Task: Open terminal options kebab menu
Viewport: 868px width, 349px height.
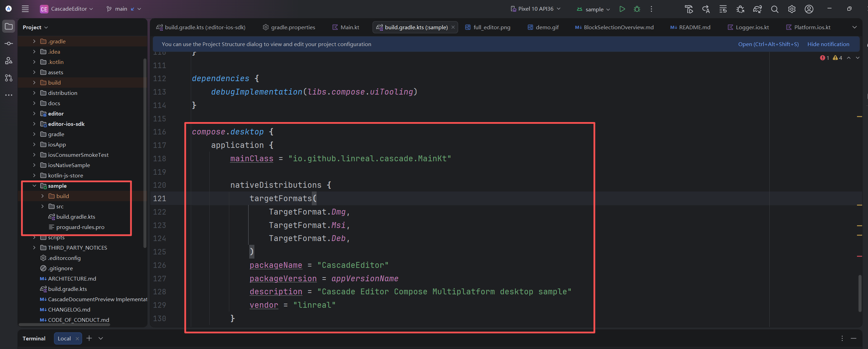Action: point(842,338)
